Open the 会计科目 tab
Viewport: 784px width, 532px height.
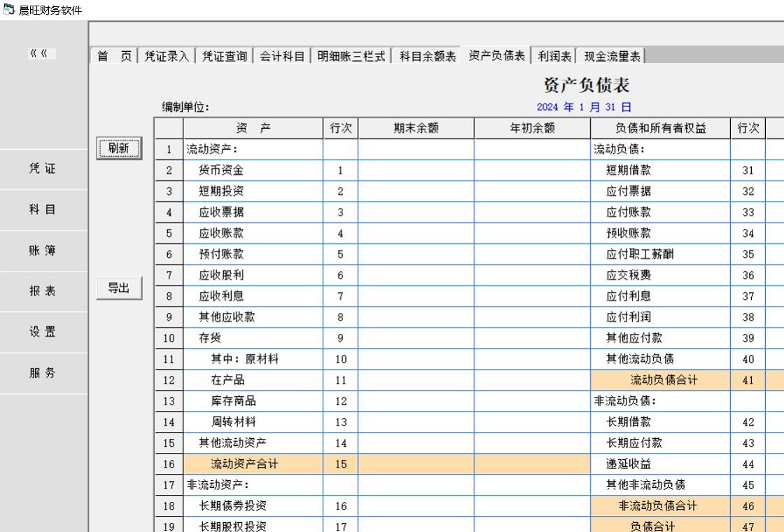pos(282,56)
